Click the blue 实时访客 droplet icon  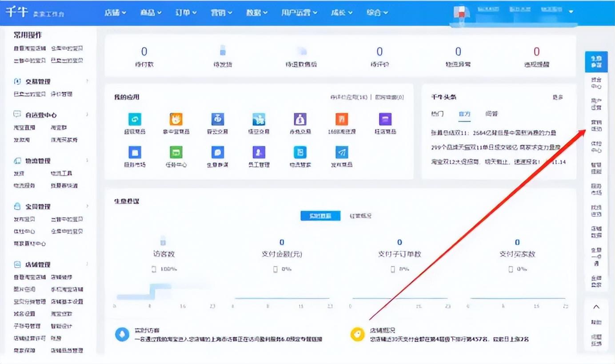click(122, 334)
